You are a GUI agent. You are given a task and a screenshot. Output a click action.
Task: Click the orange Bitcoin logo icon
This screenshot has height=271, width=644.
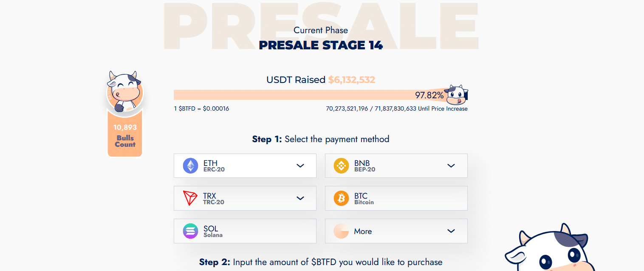click(x=341, y=198)
